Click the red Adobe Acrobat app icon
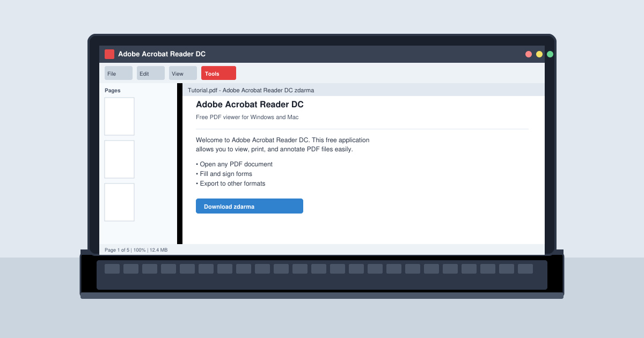 pos(109,54)
